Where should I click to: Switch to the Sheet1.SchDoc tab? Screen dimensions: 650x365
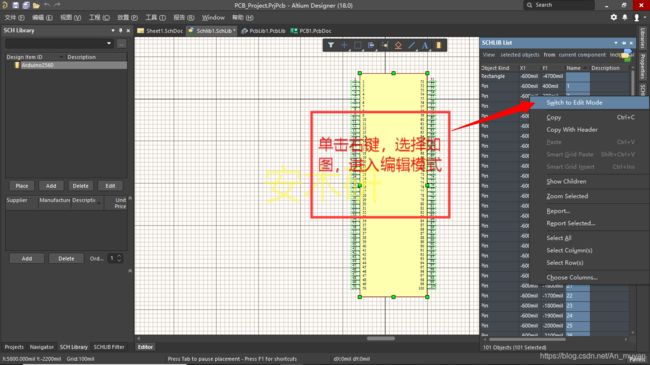[x=160, y=31]
